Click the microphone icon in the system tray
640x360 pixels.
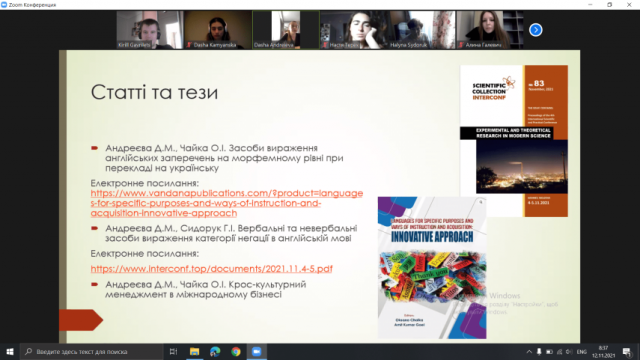click(539, 351)
